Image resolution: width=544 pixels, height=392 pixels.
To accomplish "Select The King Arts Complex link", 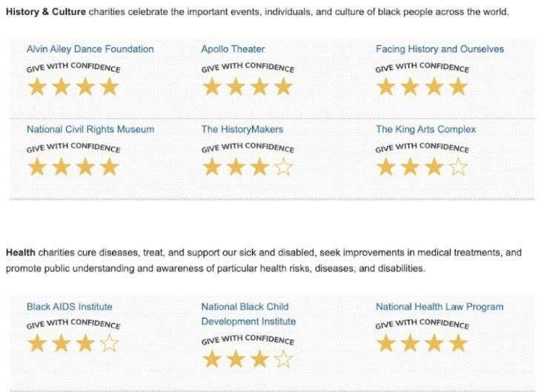I will click(x=425, y=129).
